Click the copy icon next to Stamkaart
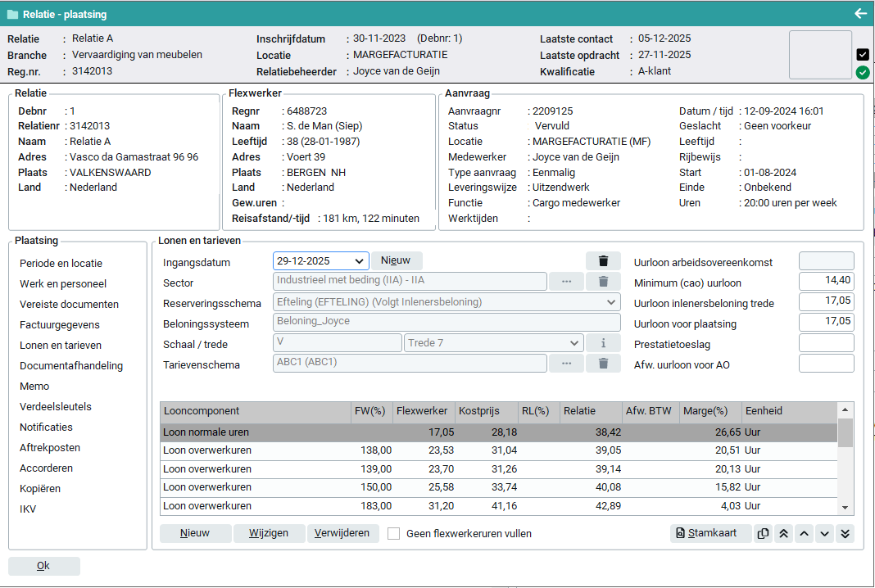This screenshot has height=588, width=875. tap(764, 533)
